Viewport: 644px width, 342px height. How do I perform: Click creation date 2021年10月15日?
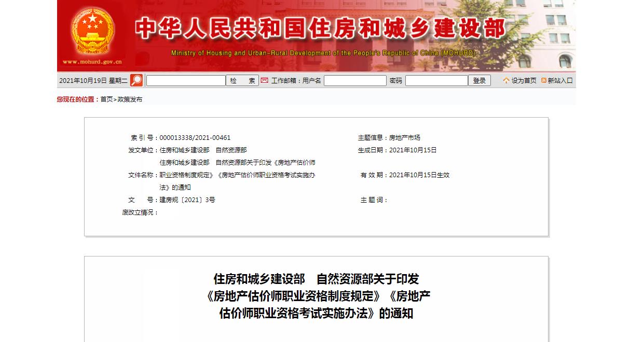[x=413, y=150]
